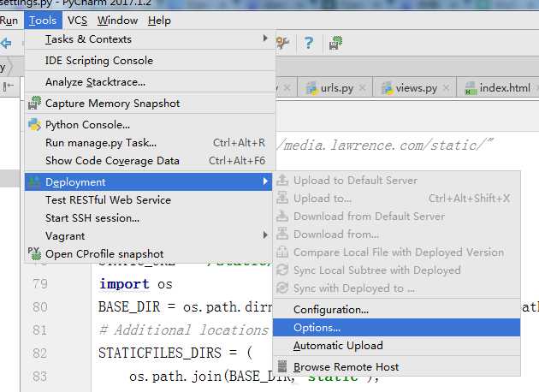
Task: Click line number 79 in gutter
Action: [x=40, y=284]
